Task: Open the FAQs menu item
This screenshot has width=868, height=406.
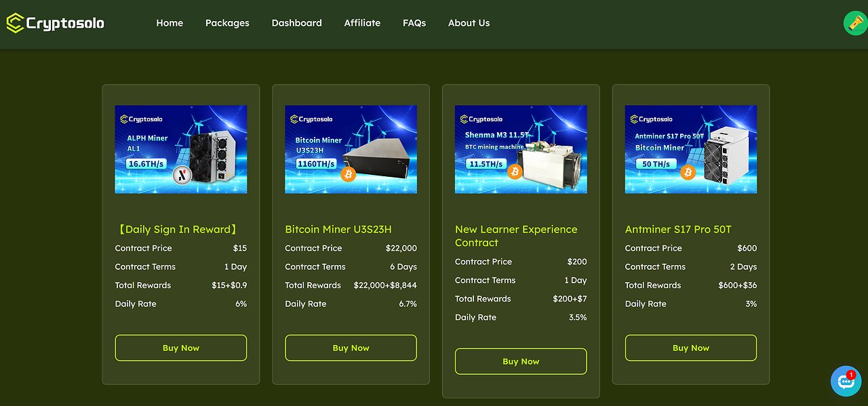Action: point(414,23)
